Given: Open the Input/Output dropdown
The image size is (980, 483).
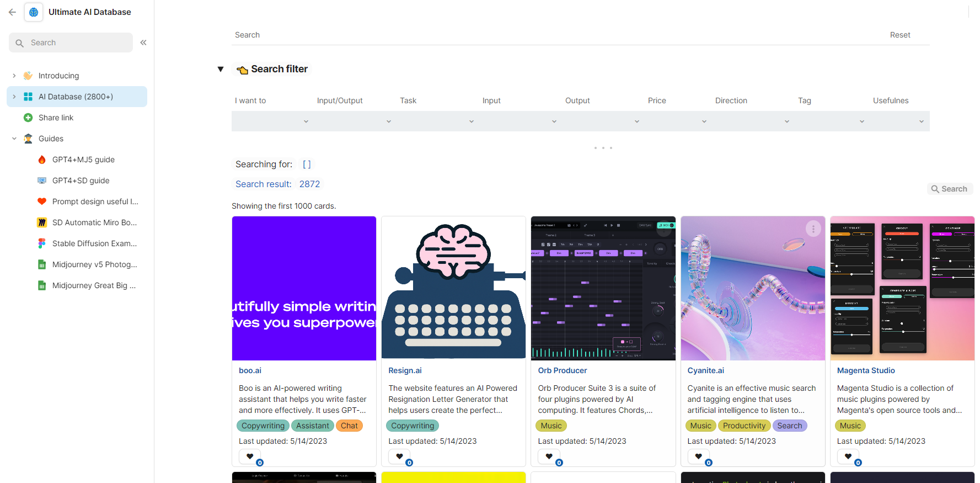Looking at the screenshot, I should click(356, 121).
